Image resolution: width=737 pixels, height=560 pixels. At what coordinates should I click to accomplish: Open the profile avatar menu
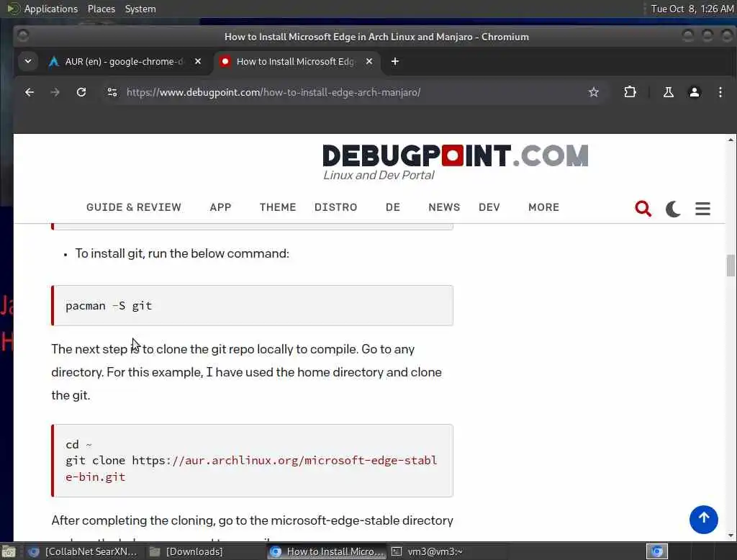click(694, 92)
